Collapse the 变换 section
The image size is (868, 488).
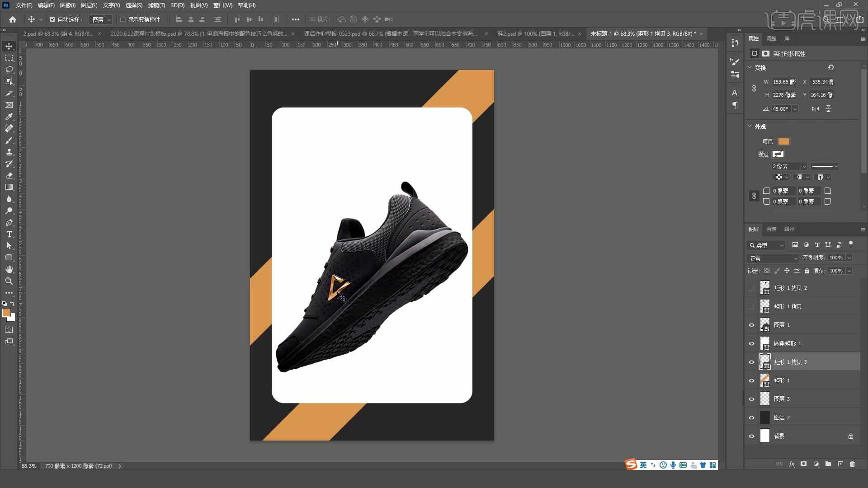[750, 67]
